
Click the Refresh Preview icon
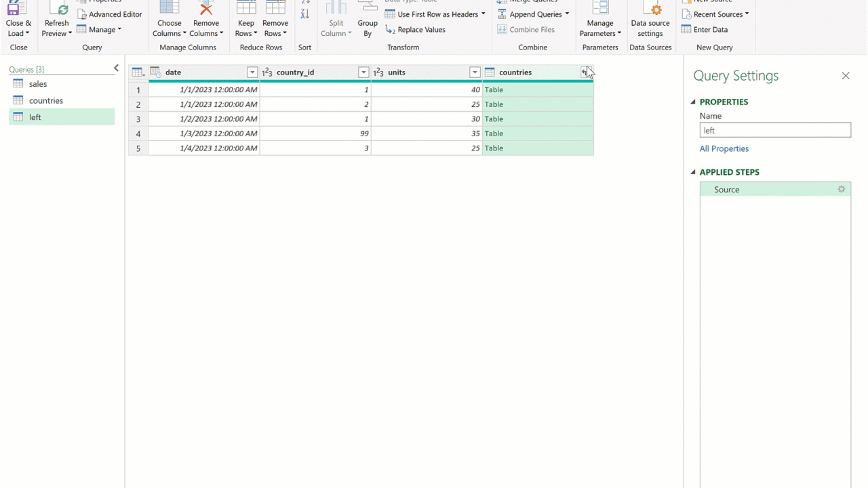(57, 9)
